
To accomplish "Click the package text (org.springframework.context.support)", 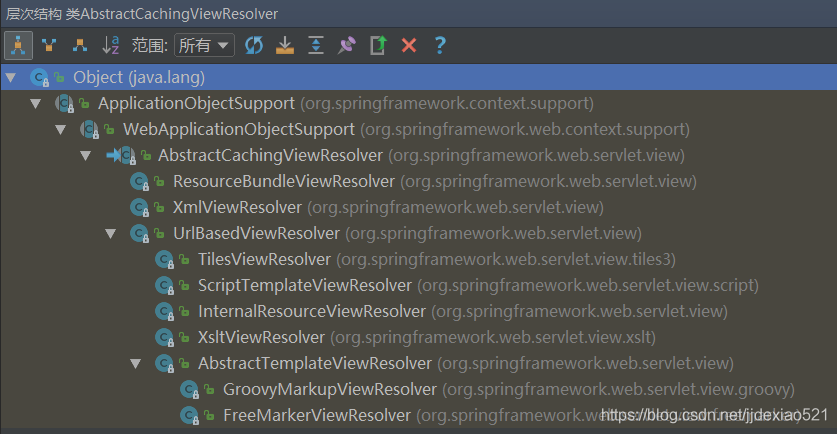I will point(447,104).
